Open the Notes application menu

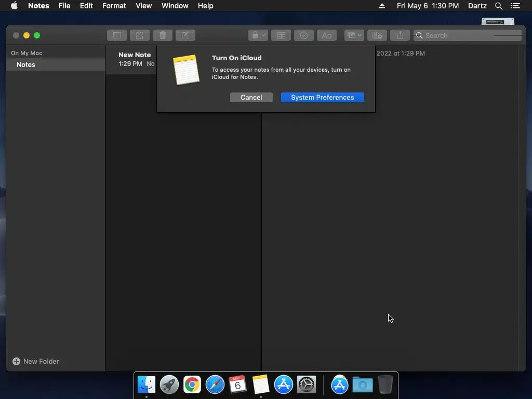(38, 6)
